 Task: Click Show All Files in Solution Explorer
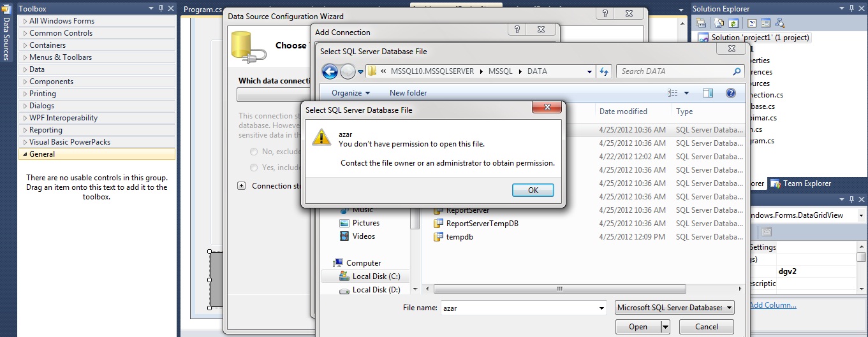[x=719, y=24]
